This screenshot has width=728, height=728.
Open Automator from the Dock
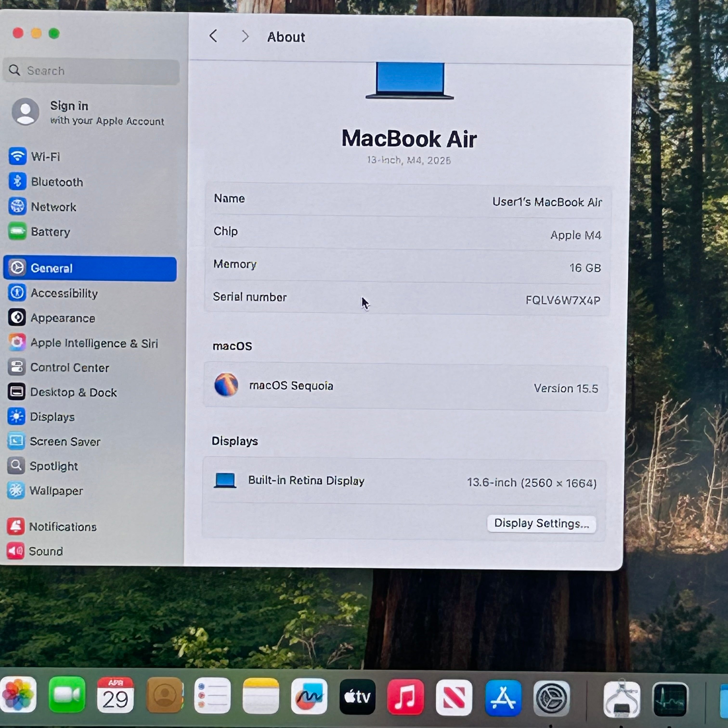[622, 699]
